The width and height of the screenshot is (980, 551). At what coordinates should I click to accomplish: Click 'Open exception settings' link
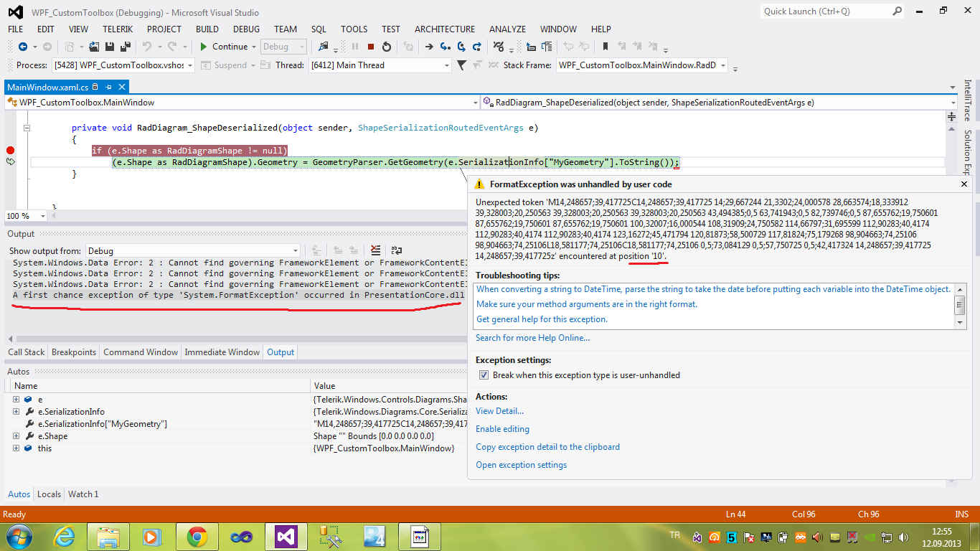[521, 465]
